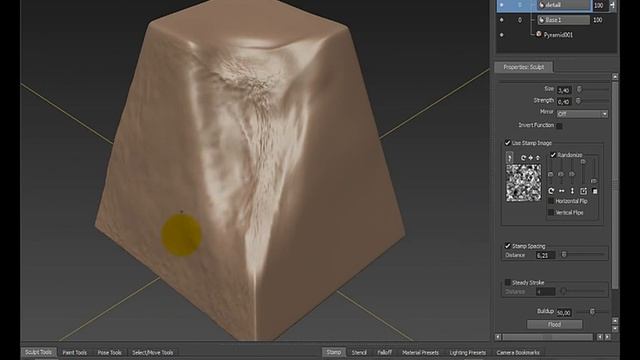Uncheck Randomize checkbox

tap(553, 155)
